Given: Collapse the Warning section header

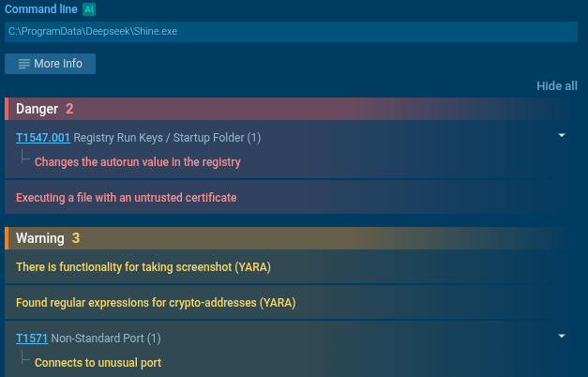Looking at the screenshot, I should pyautogui.click(x=291, y=238).
